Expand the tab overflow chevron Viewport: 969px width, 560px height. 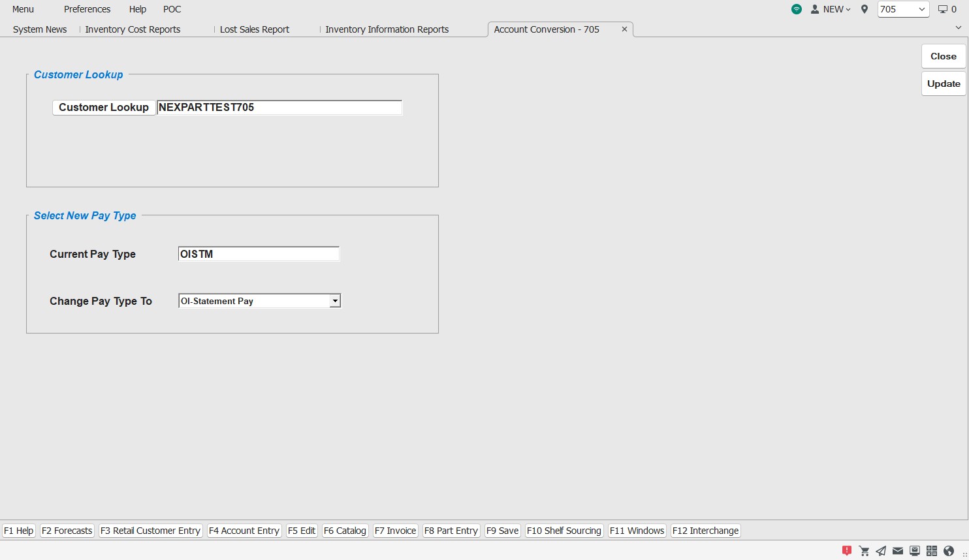click(958, 27)
